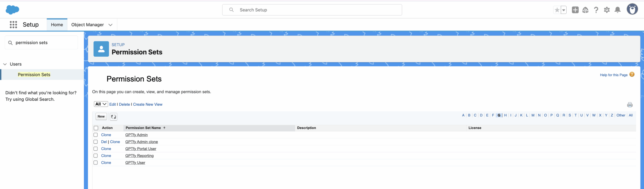Open the Trailhead guidance icon
This screenshot has height=189, width=644.
coord(586,10)
